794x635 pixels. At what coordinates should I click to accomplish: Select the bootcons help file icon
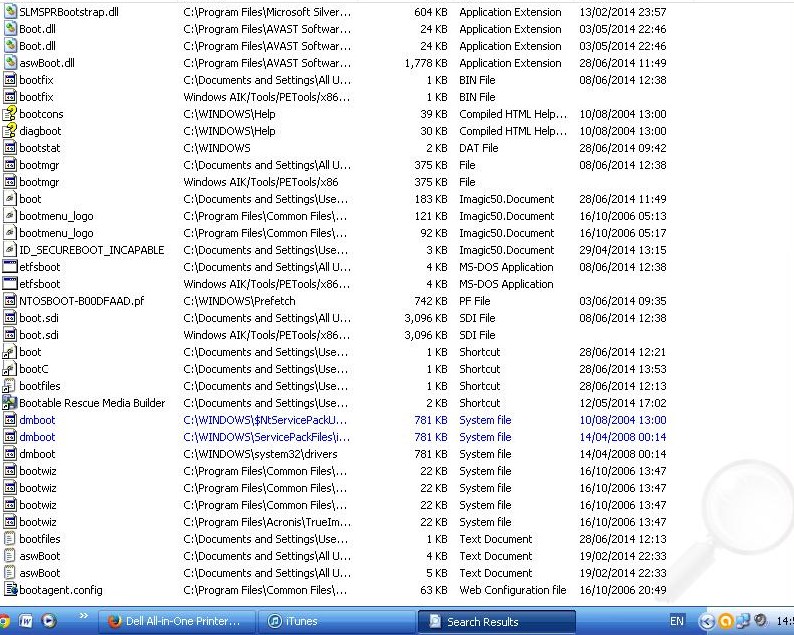point(10,114)
